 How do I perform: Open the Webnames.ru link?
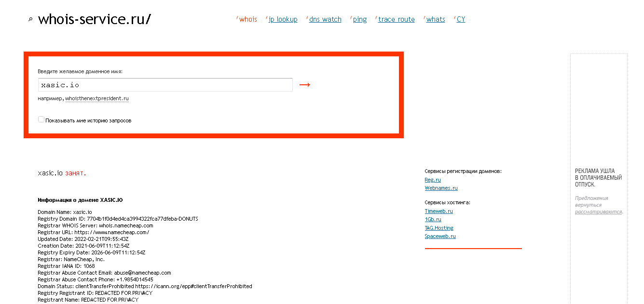tap(441, 188)
